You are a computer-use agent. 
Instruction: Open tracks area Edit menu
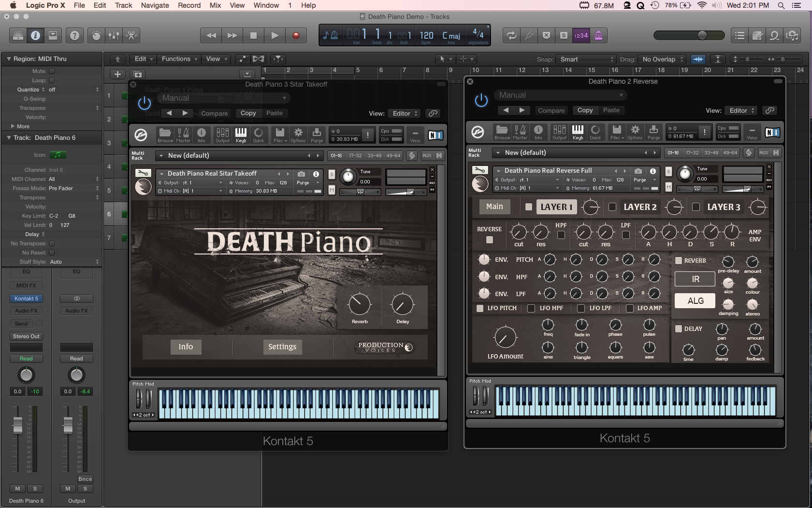[143, 59]
